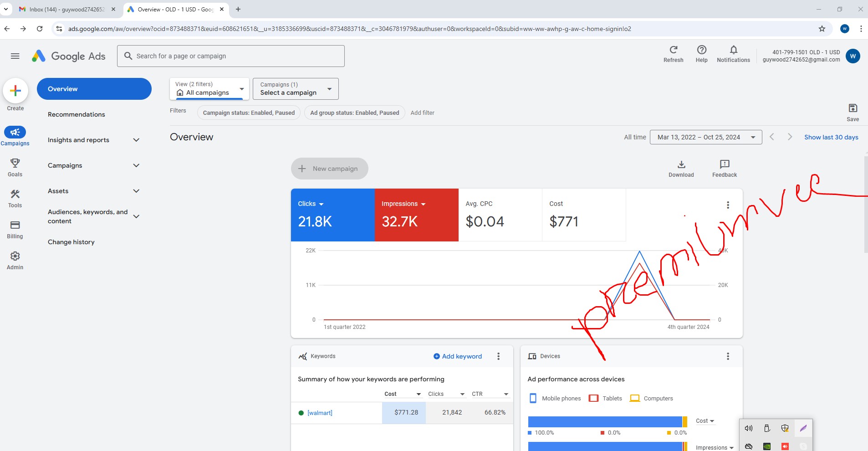The image size is (868, 451).
Task: Click the New campaign button
Action: [329, 168]
